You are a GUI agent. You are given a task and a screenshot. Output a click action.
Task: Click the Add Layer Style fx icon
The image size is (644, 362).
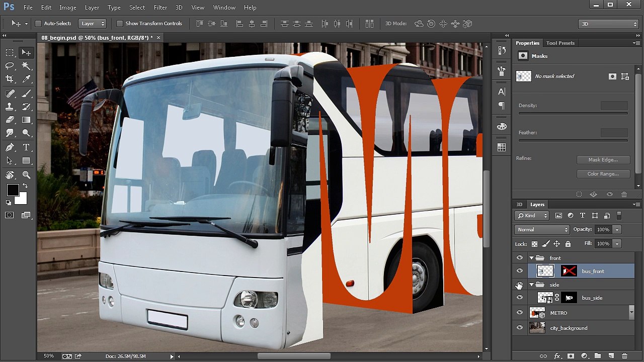point(557,356)
